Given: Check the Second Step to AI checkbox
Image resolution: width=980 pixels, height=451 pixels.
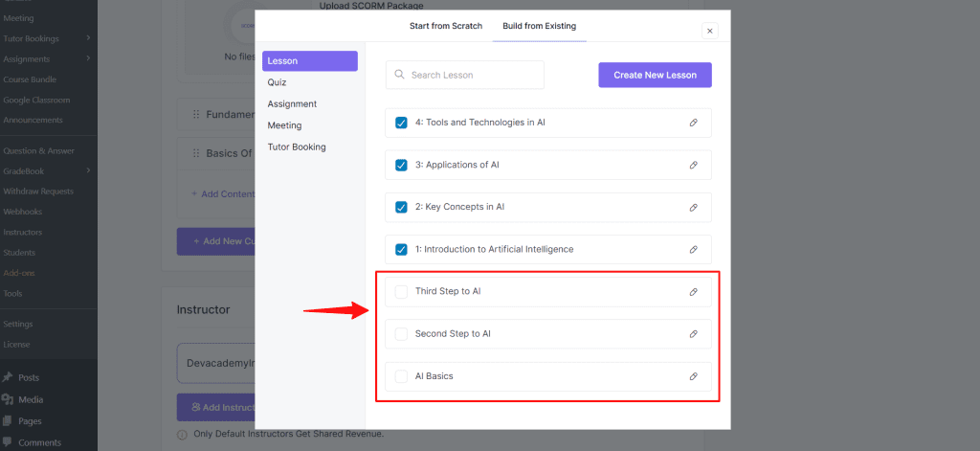Looking at the screenshot, I should 401,334.
